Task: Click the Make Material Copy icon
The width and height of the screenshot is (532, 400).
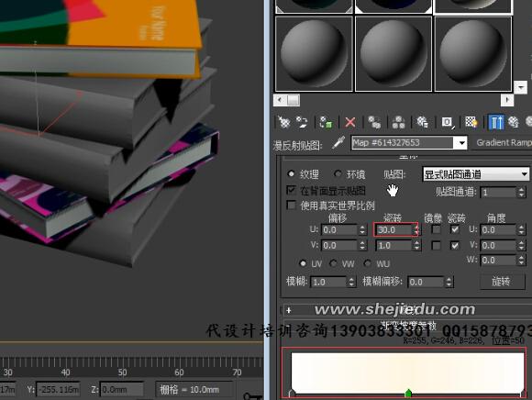Action: pyautogui.click(x=374, y=122)
